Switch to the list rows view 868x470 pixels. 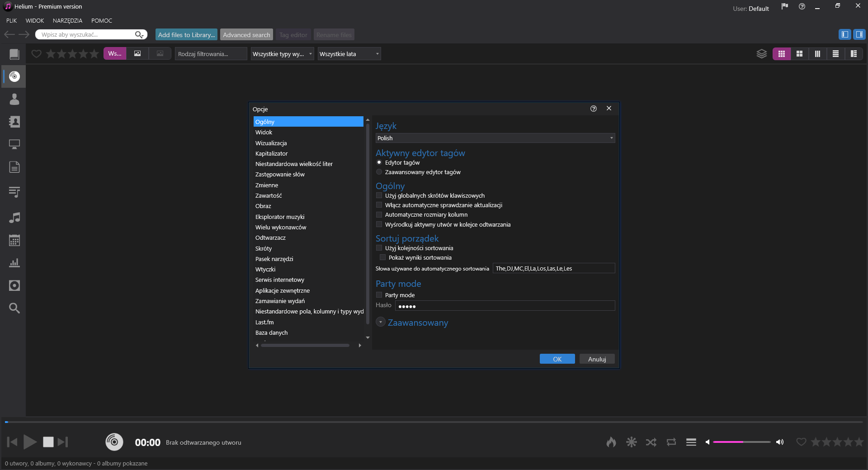[836, 54]
